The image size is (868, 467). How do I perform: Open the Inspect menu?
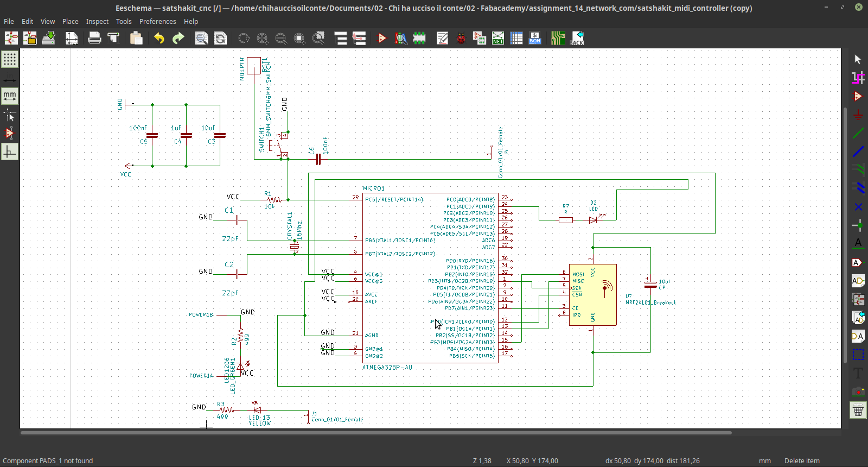[x=98, y=22]
